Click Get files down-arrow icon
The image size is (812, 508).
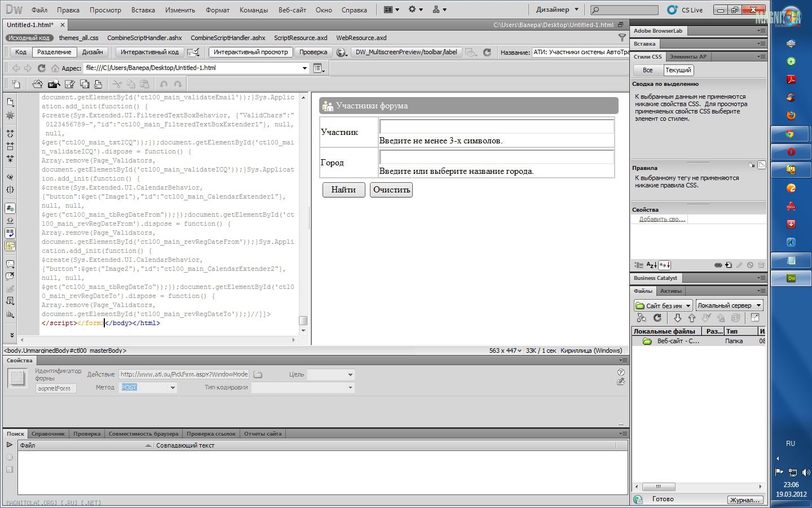tap(678, 318)
